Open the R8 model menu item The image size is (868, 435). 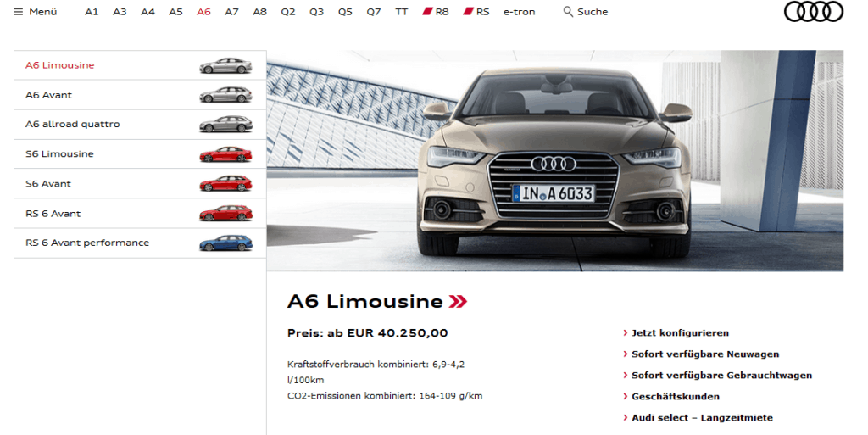(436, 12)
